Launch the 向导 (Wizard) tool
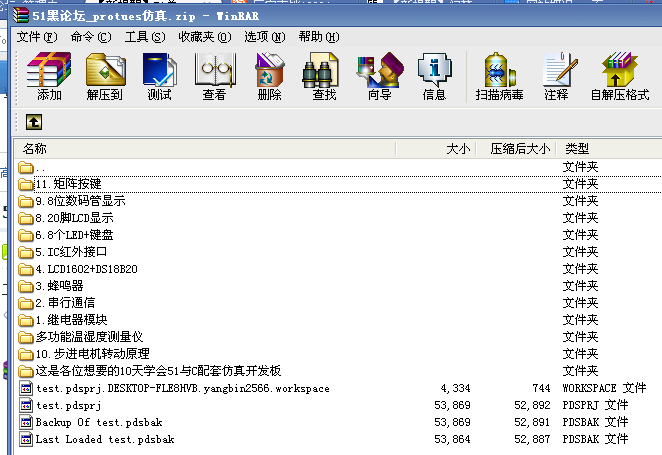The image size is (662, 455). [379, 76]
